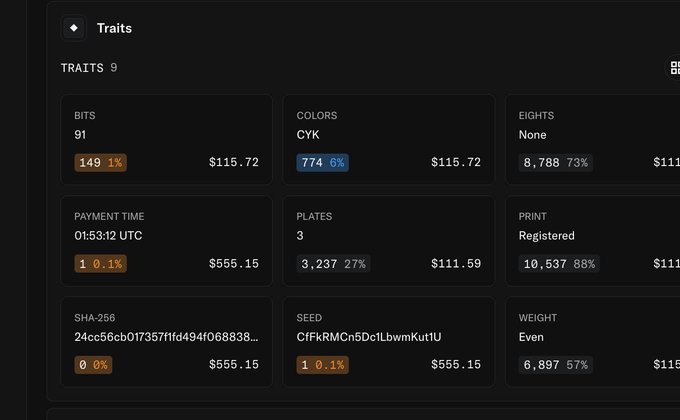Image resolution: width=680 pixels, height=420 pixels.
Task: Open the Weight Even trait card
Action: click(593, 342)
